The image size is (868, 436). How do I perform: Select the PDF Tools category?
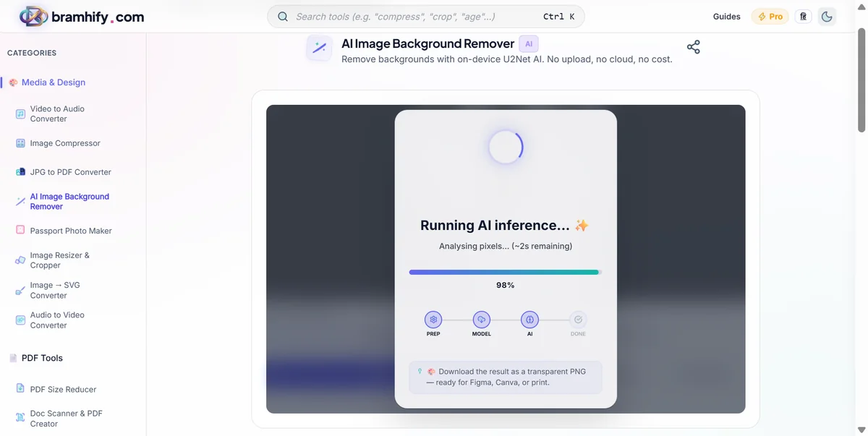(42, 358)
